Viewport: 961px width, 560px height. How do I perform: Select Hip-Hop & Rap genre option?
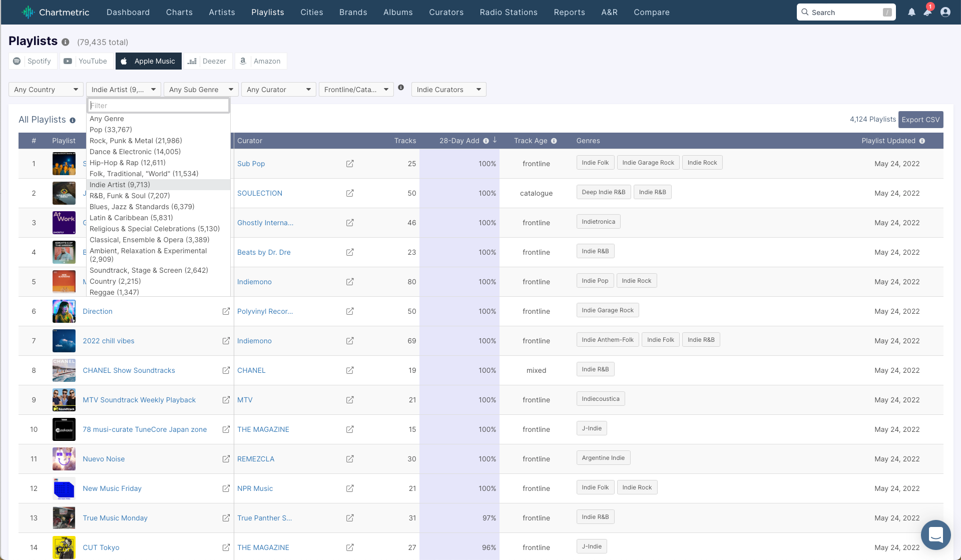(127, 163)
